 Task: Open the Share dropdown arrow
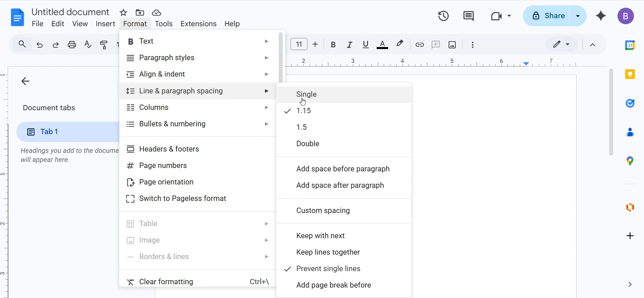[578, 16]
